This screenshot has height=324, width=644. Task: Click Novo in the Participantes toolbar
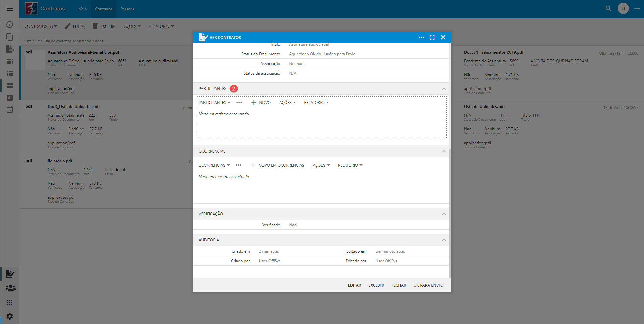point(261,102)
